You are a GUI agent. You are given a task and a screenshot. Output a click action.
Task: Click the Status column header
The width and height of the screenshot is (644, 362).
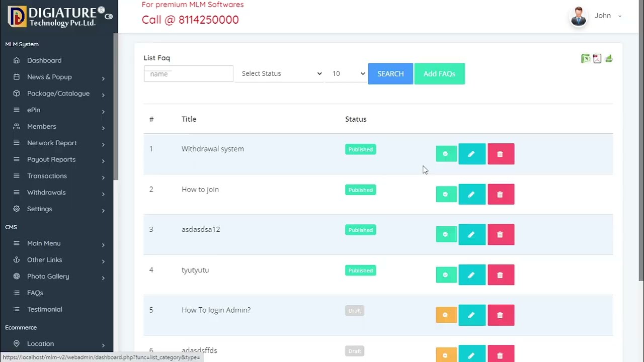[x=356, y=119]
